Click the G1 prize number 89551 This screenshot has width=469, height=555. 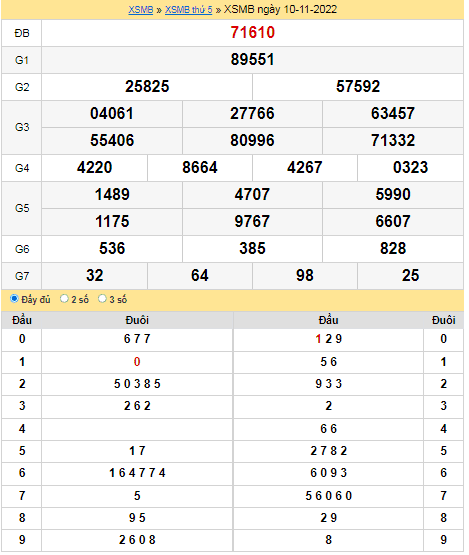coord(252,59)
